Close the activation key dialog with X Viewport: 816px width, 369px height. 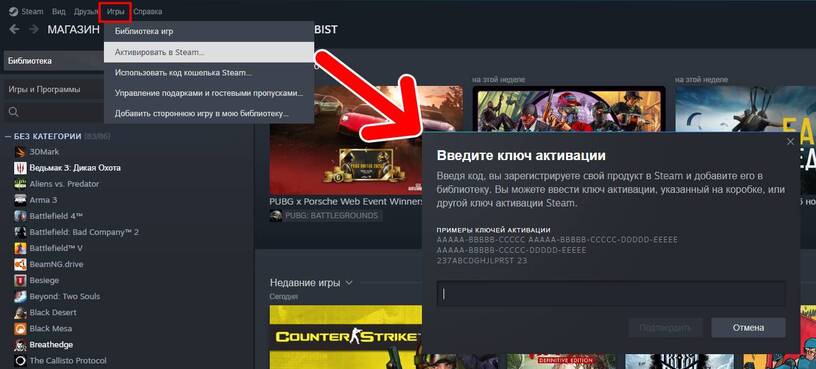click(790, 142)
